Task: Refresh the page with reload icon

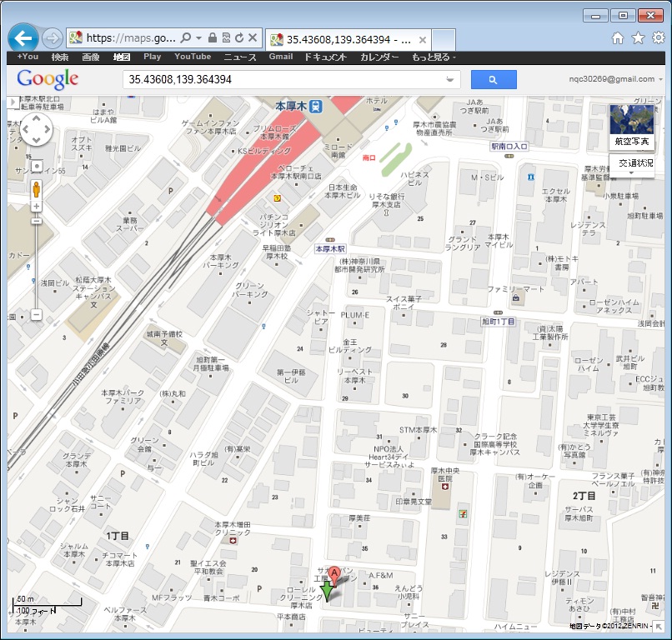Action: point(239,37)
